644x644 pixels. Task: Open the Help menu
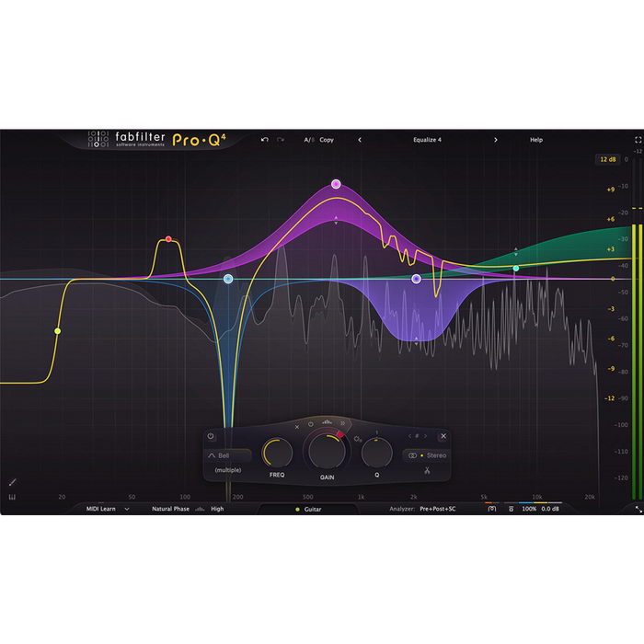(536, 140)
